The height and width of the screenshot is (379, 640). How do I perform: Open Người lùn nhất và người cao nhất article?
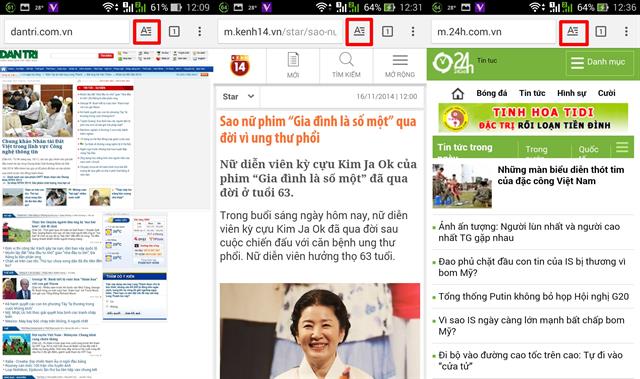click(529, 232)
